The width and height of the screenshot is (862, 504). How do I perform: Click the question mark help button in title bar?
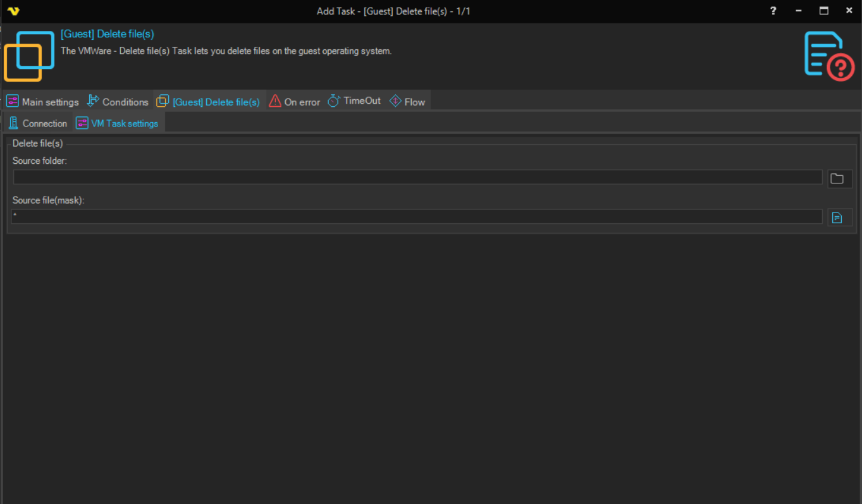tap(773, 11)
